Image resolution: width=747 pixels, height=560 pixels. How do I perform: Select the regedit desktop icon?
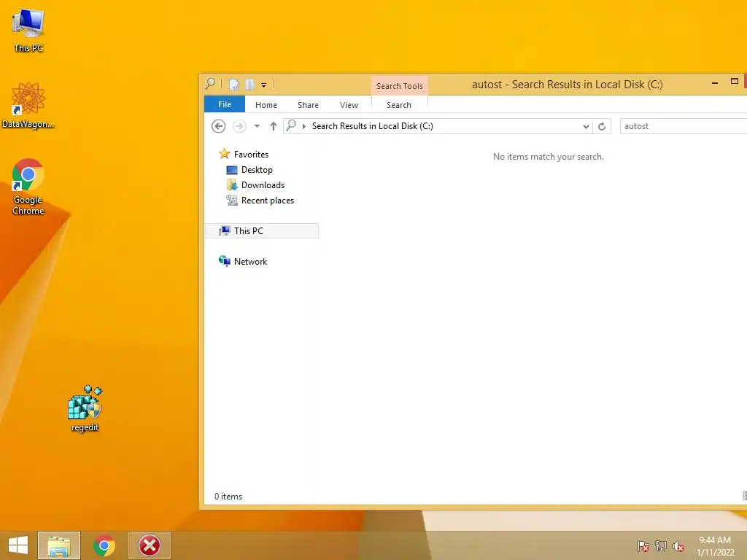click(x=85, y=408)
